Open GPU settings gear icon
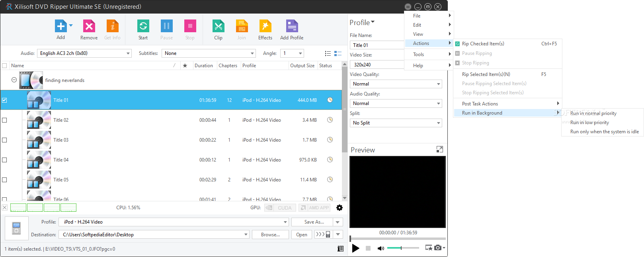This screenshot has height=257, width=644. (340, 208)
